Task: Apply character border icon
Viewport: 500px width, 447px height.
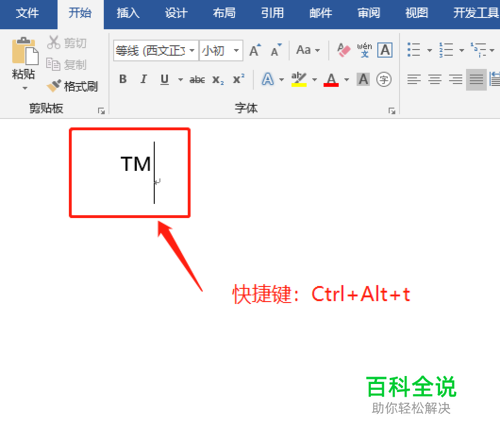Action: pyautogui.click(x=385, y=50)
